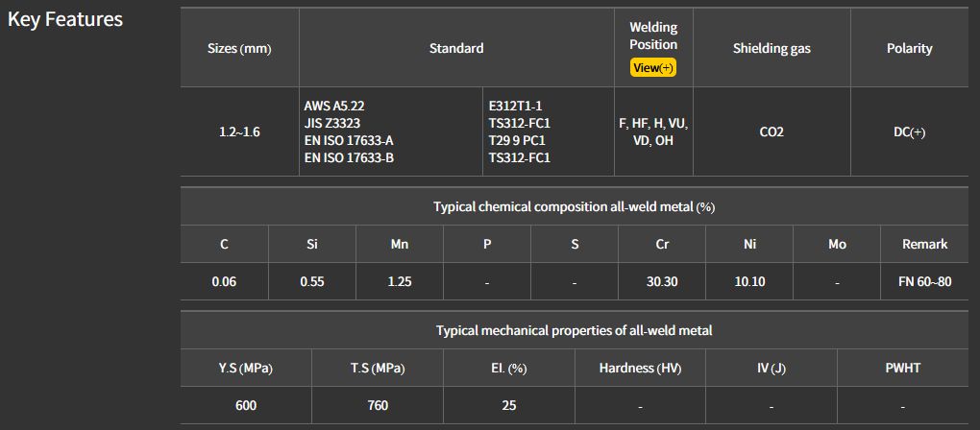This screenshot has height=430, width=980.
Task: Select the AWS A5.22 standard entry
Action: point(335,106)
